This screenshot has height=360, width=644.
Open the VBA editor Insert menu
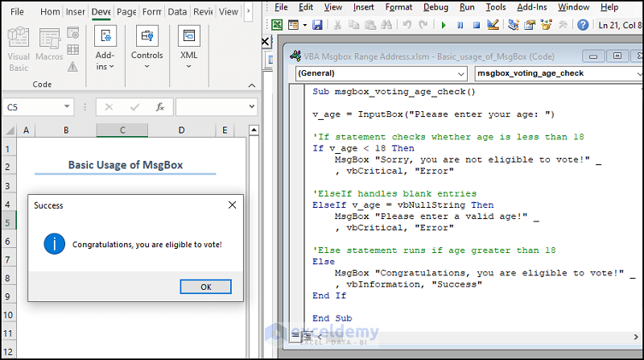[364, 7]
